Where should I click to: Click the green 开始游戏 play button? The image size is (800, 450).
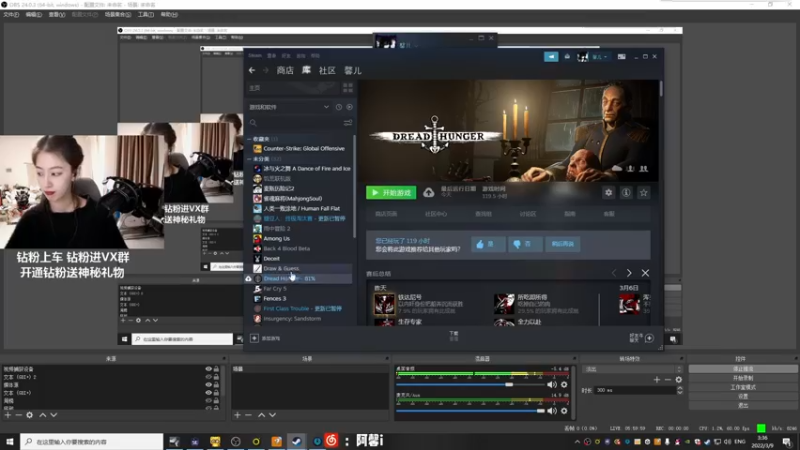point(391,192)
